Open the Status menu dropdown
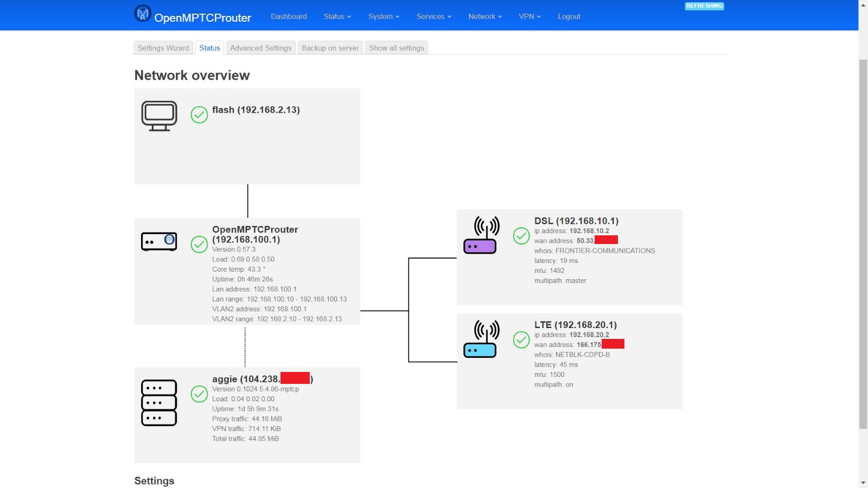Viewport: 868px width, 488px height. [x=336, y=16]
